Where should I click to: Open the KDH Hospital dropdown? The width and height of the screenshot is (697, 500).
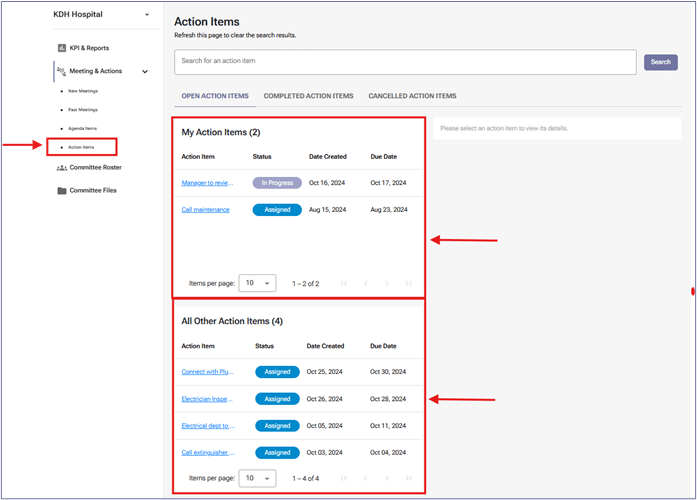click(147, 15)
